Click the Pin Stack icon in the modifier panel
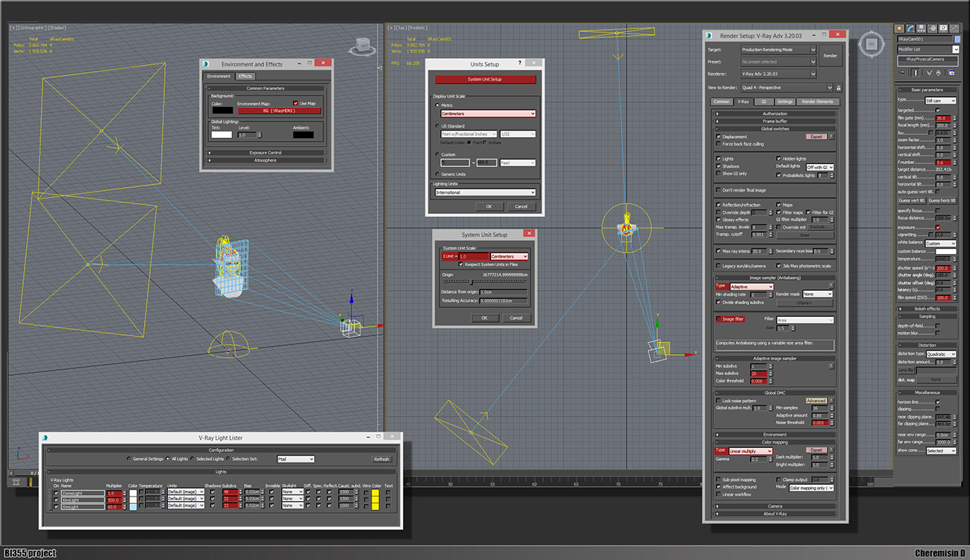This screenshot has width=970, height=560. [902, 73]
